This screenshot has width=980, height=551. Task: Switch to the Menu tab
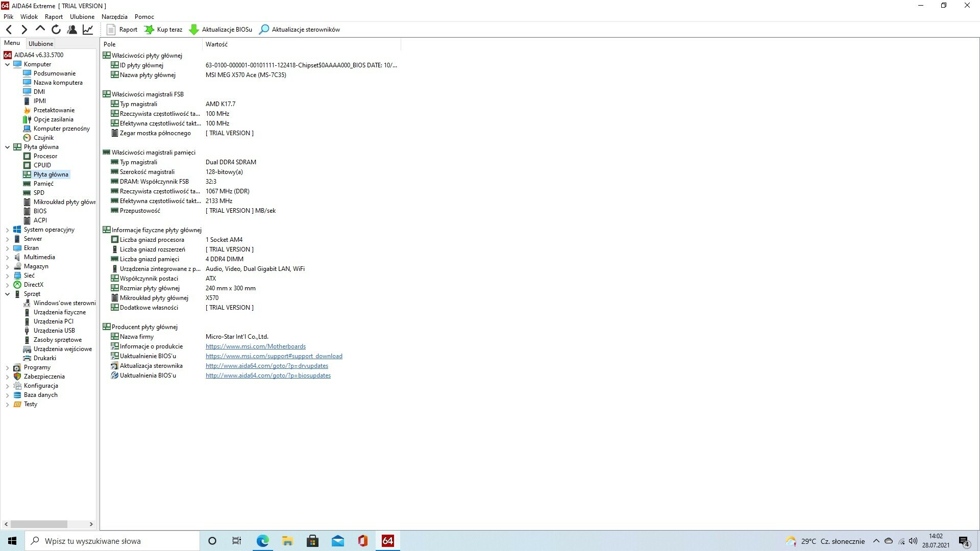coord(12,43)
